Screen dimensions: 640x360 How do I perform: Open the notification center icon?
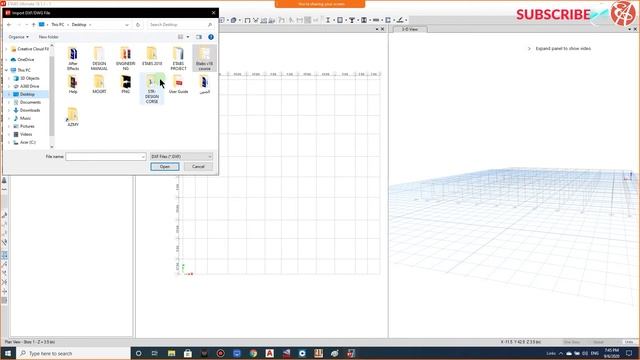pos(629,353)
